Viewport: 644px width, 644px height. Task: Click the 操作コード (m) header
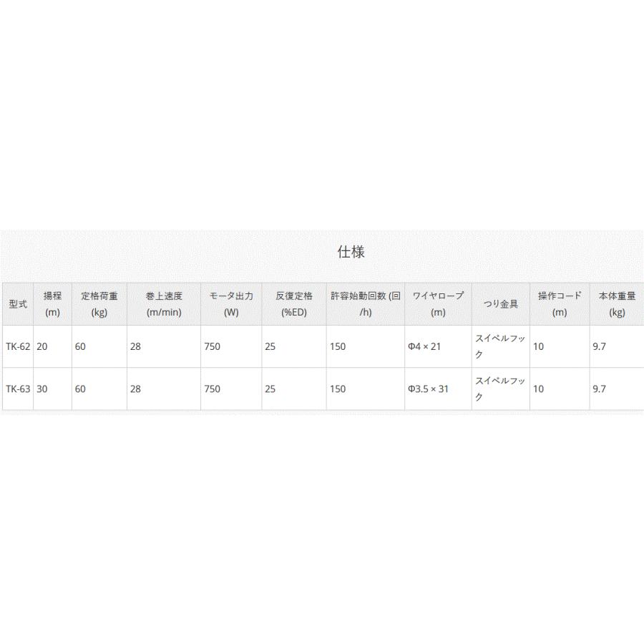[x=560, y=304]
